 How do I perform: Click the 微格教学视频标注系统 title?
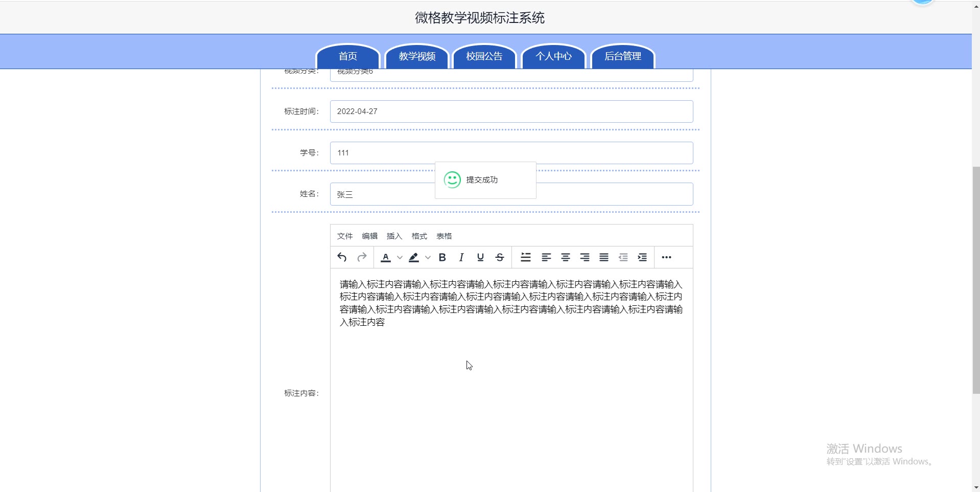tap(479, 18)
